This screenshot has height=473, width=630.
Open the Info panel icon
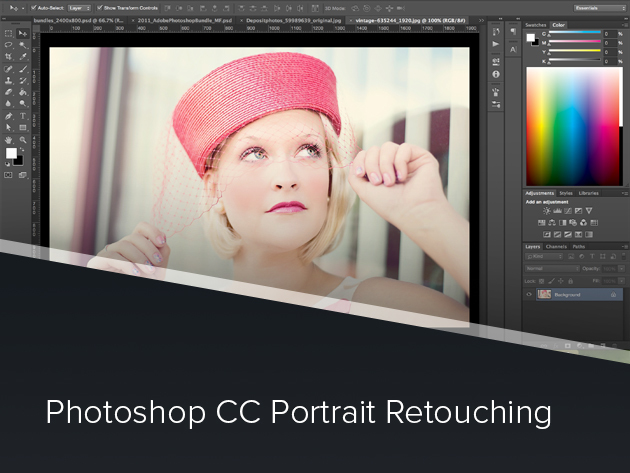click(x=496, y=74)
